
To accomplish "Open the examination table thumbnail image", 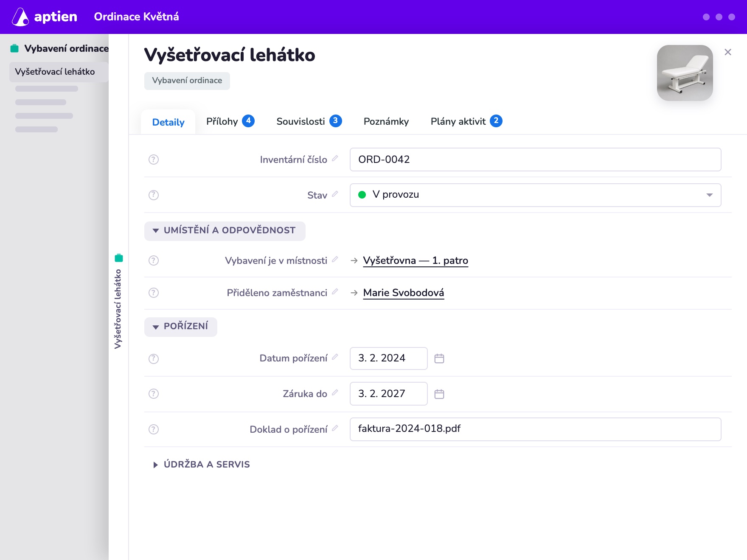I will click(x=685, y=73).
